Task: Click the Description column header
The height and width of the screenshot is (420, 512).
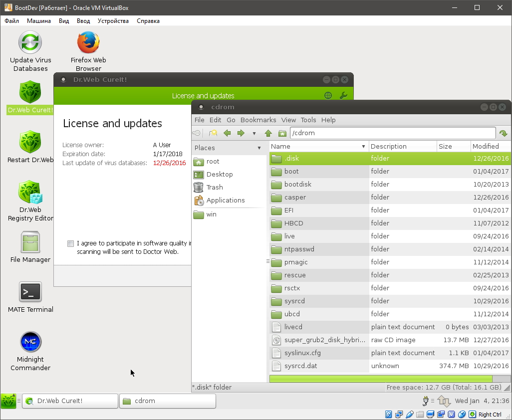Action: tap(403, 146)
